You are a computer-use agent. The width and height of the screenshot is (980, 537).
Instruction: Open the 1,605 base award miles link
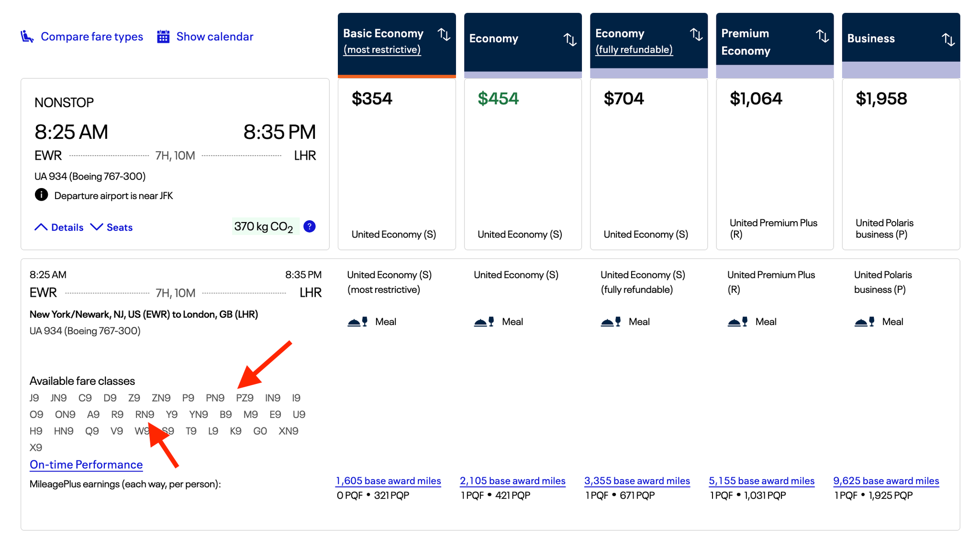point(388,481)
